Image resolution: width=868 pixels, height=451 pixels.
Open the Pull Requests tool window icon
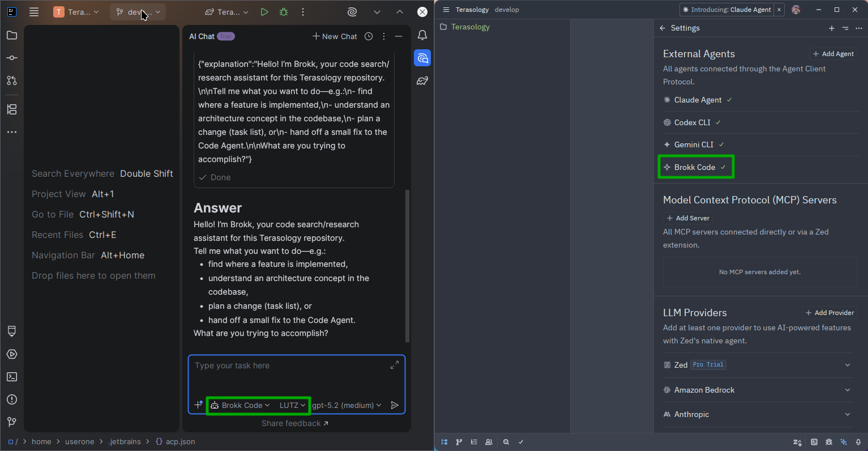point(12,80)
